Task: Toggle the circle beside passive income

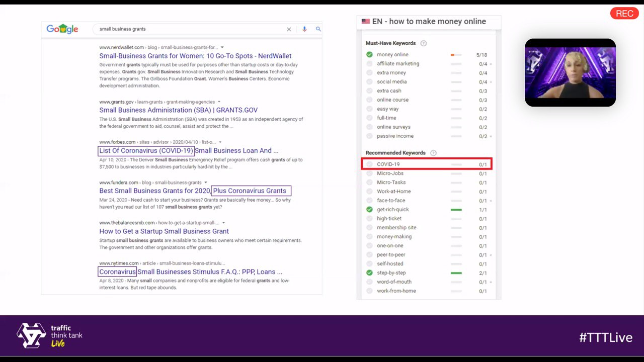Action: point(369,136)
